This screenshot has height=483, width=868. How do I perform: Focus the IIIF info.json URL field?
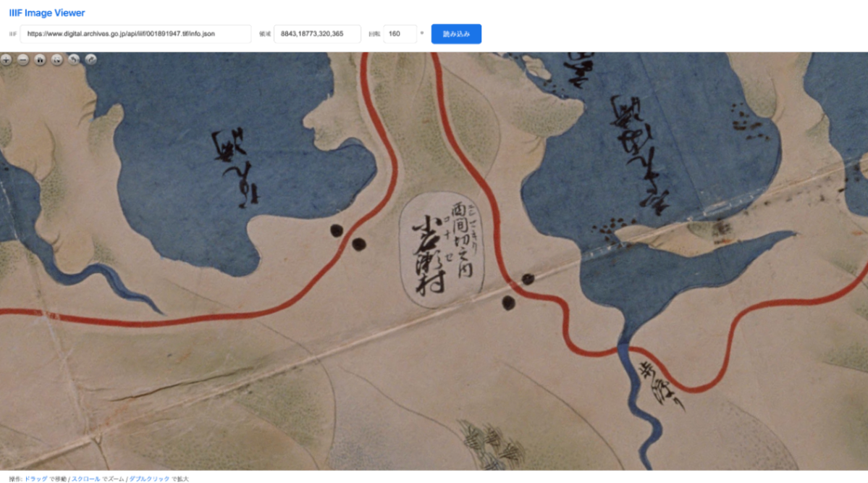pyautogui.click(x=135, y=34)
